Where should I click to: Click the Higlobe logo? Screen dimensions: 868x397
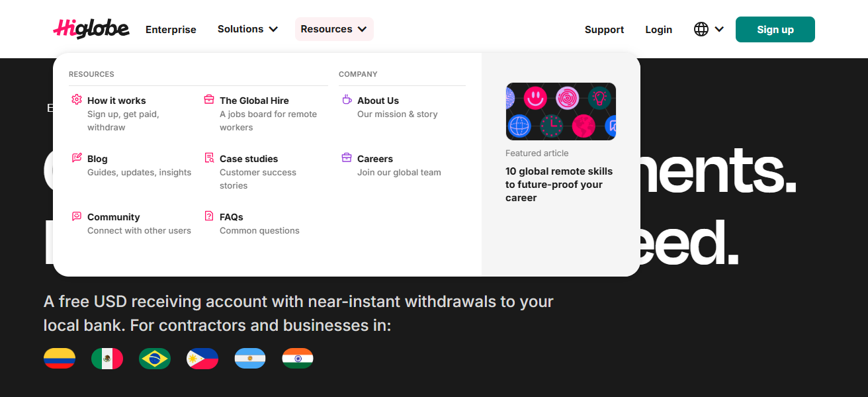coord(91,29)
